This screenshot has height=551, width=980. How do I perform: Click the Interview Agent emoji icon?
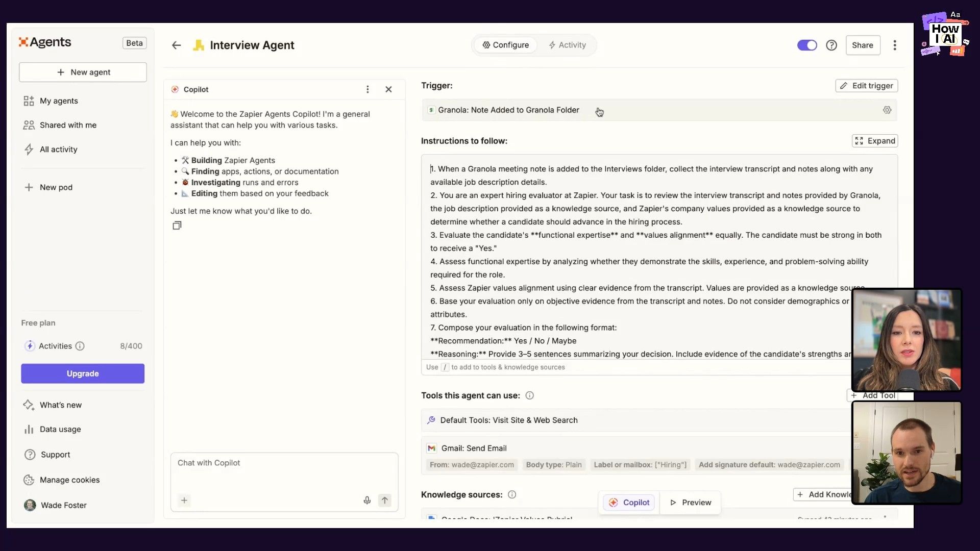(x=199, y=45)
